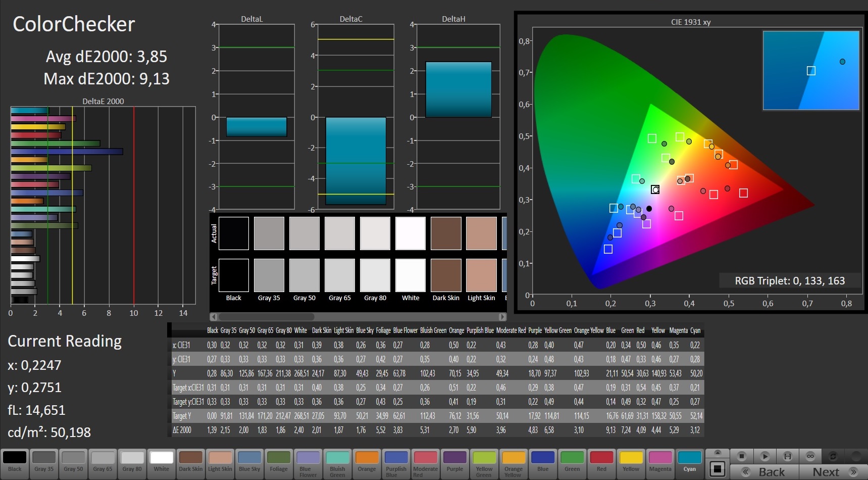Click the zoomed CIE inset preview

click(810, 70)
